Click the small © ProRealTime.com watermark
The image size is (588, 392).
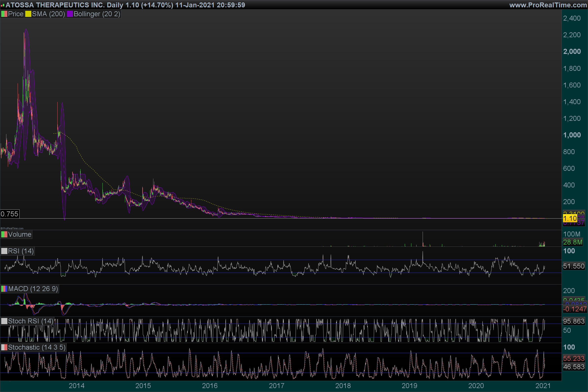tap(12, 228)
